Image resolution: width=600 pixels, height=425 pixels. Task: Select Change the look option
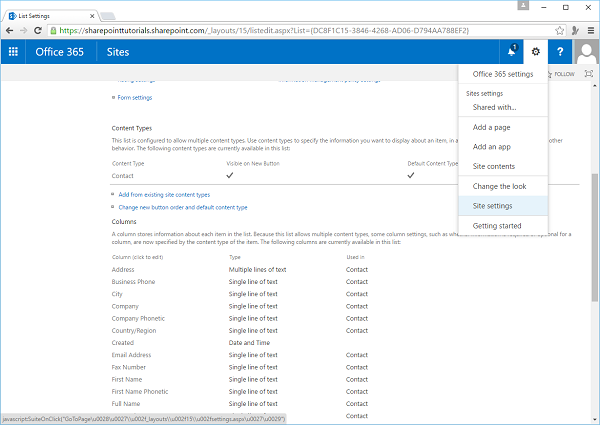coord(499,186)
